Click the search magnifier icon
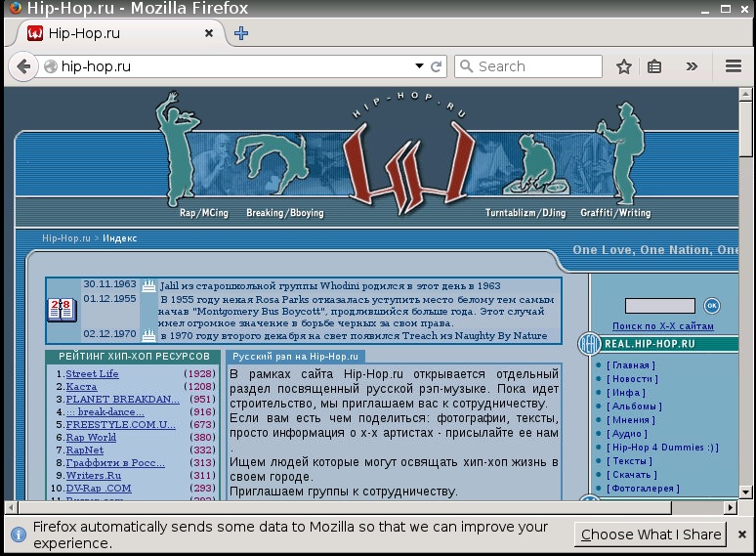756x556 pixels. tap(466, 66)
